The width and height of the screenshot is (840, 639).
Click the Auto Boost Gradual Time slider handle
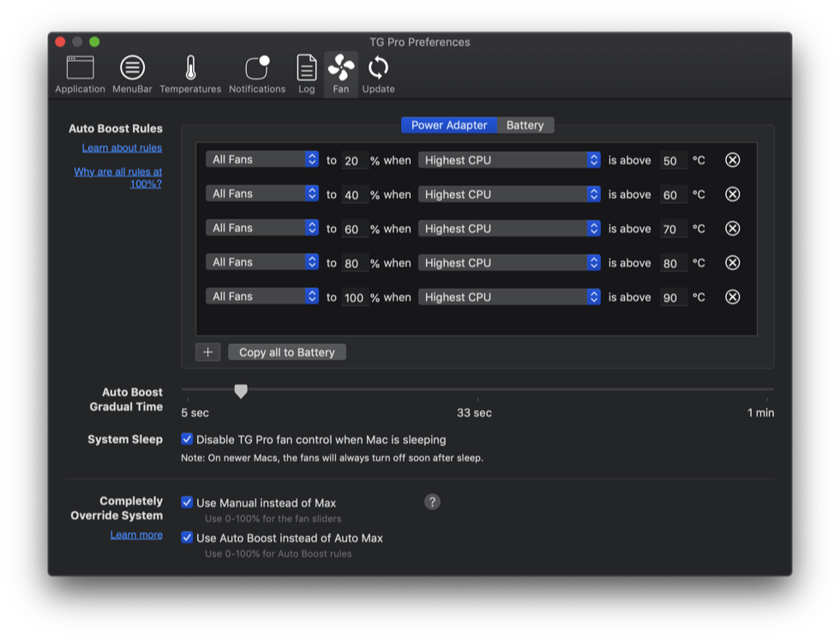241,391
